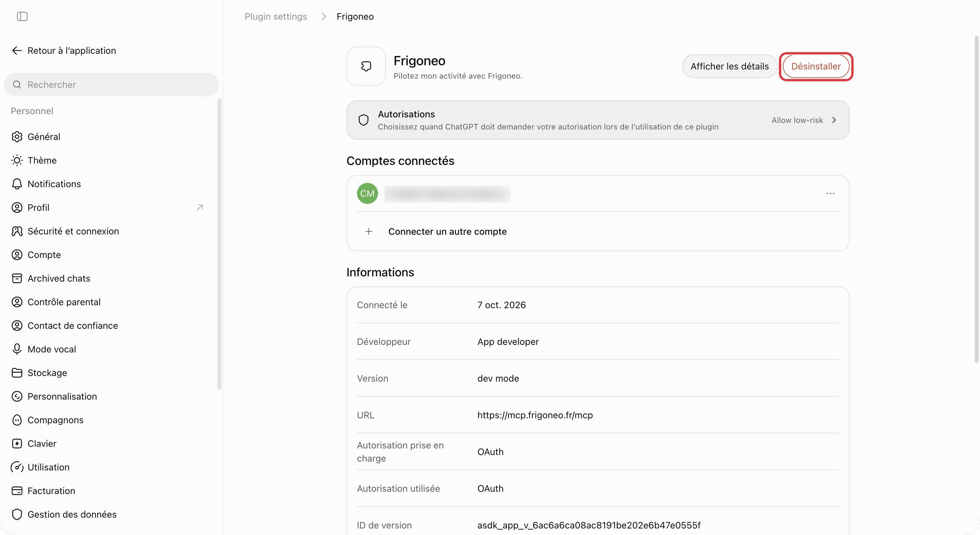This screenshot has height=535, width=980.
Task: Open Stockage folder icon
Action: (17, 373)
